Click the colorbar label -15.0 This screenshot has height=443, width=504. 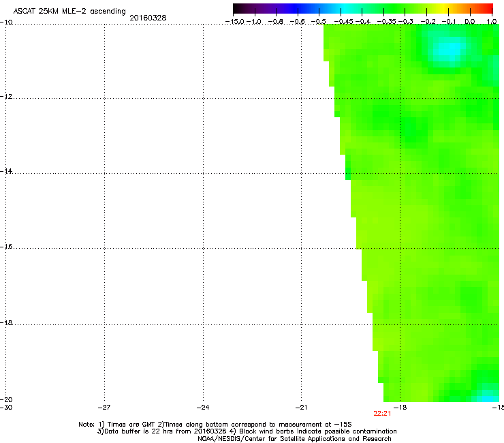click(235, 22)
